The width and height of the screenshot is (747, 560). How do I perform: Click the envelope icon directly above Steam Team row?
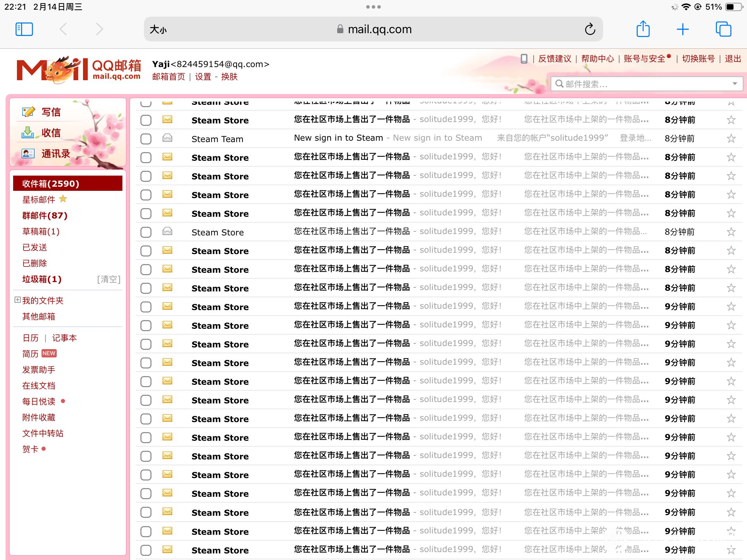(x=167, y=120)
